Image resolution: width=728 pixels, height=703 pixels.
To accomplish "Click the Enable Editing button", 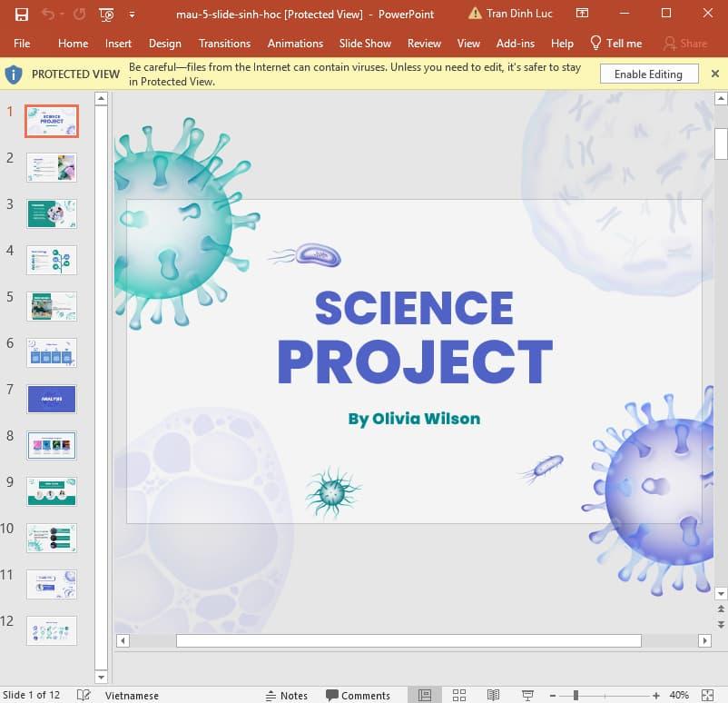I will (648, 74).
